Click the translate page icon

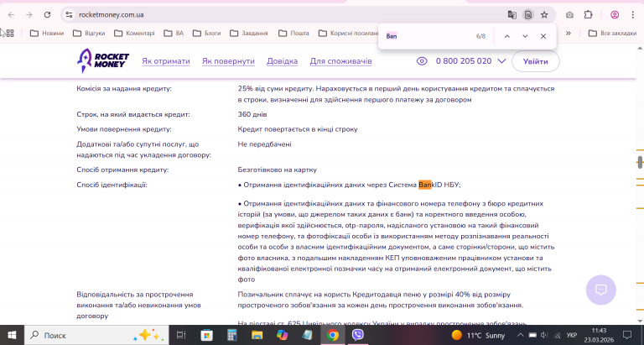point(512,15)
